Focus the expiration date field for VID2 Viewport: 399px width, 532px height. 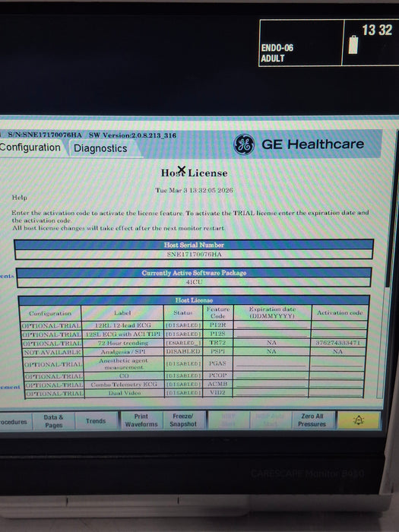tap(272, 393)
